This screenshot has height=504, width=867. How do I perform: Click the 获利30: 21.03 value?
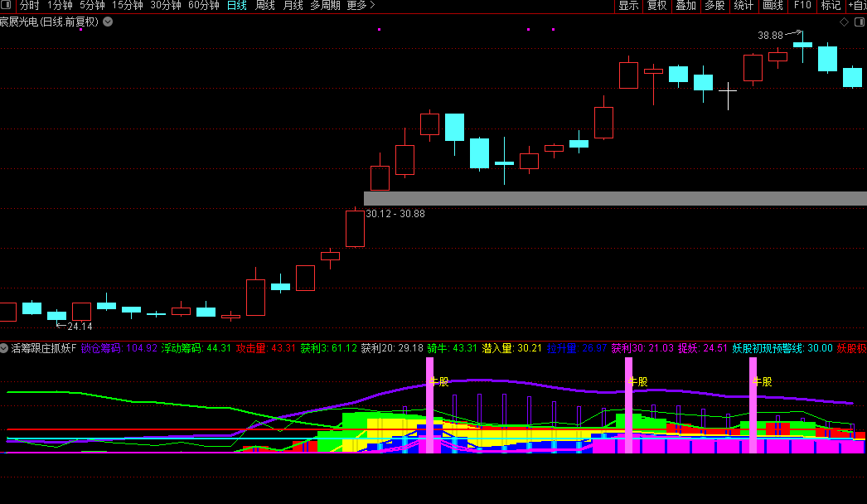coord(642,348)
